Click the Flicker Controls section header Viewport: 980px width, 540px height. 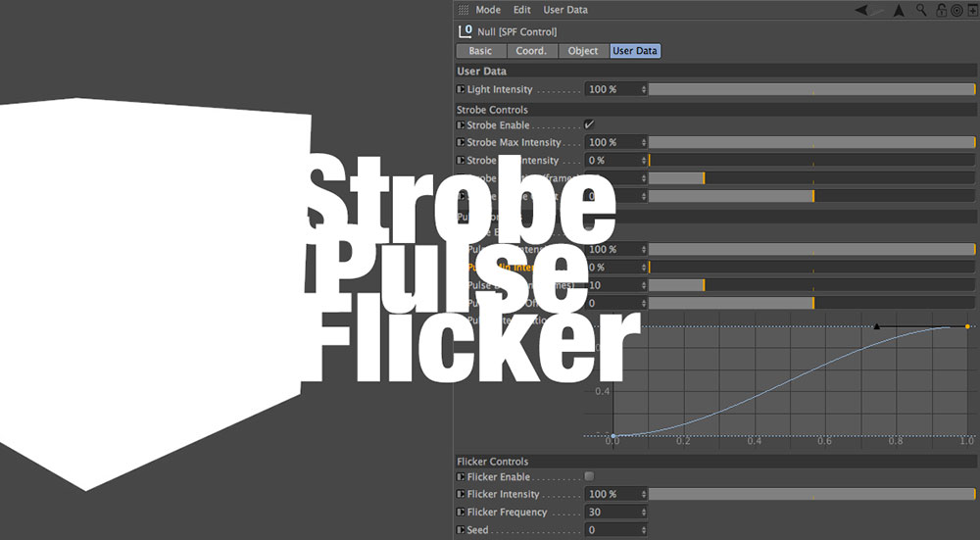(716, 462)
